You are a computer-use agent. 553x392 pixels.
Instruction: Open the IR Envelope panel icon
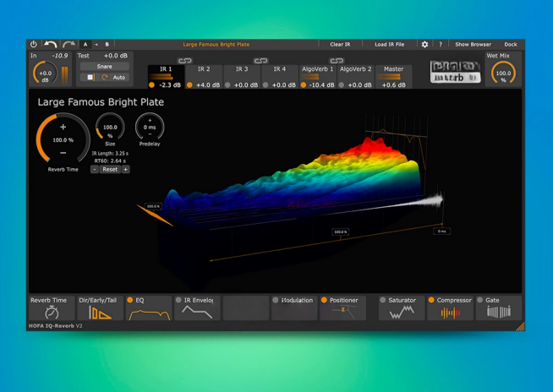(197, 312)
